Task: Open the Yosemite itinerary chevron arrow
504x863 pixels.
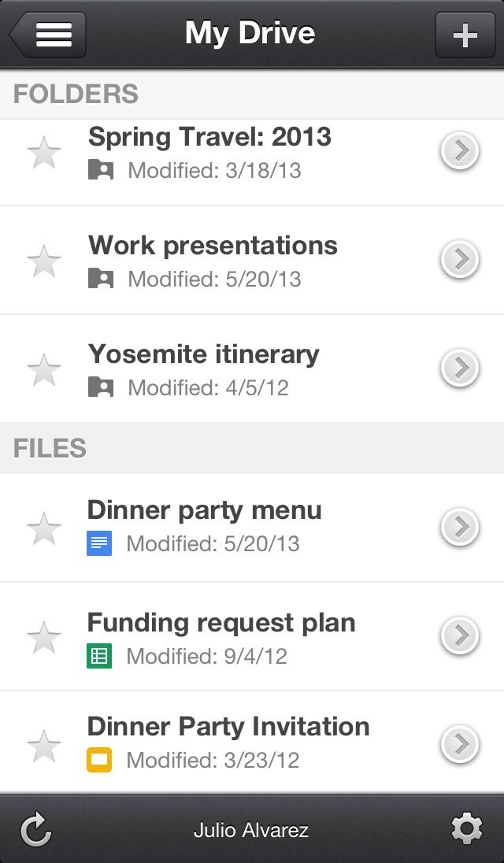Action: [x=461, y=369]
